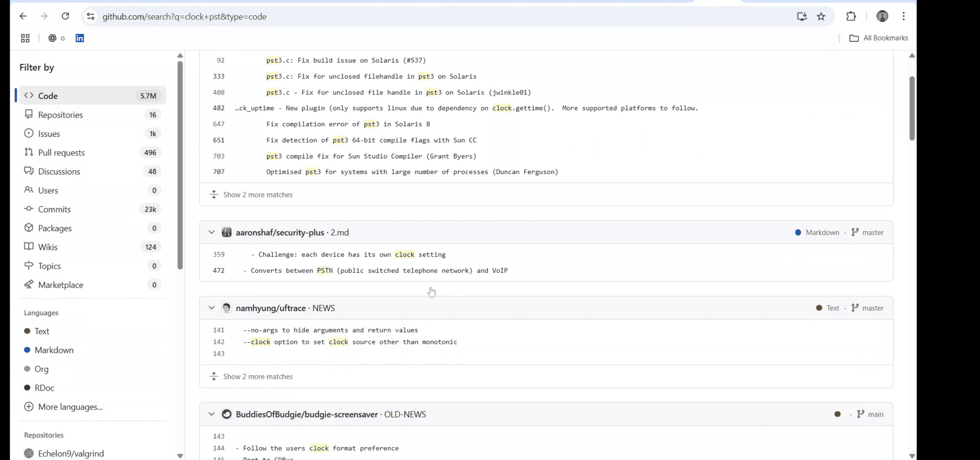Toggle the bookmark star for this page

tap(821, 16)
